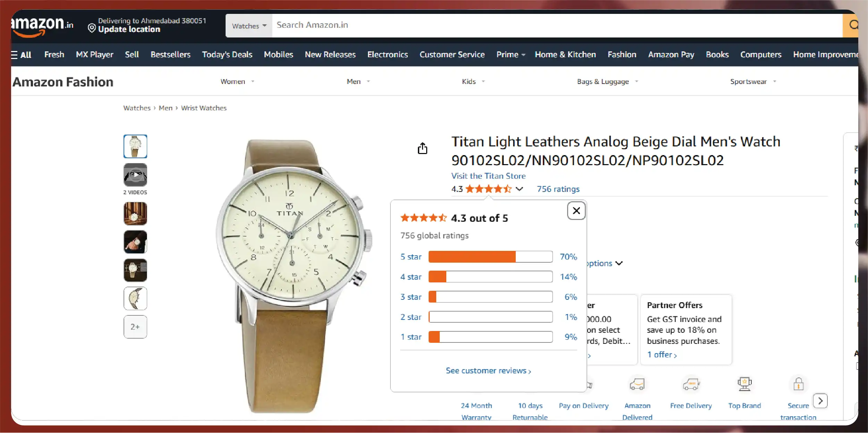Click the 5 star rating bar
Screen dimensions: 868x433
click(x=490, y=257)
